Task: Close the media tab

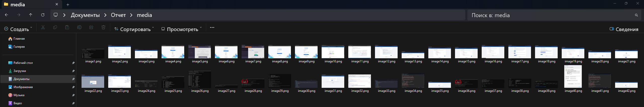Action: pos(57,4)
